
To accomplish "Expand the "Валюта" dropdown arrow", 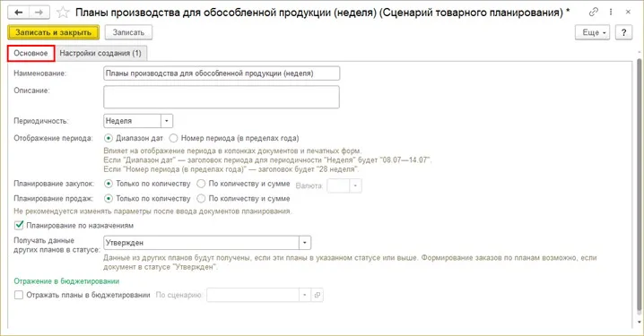I will pos(356,185).
